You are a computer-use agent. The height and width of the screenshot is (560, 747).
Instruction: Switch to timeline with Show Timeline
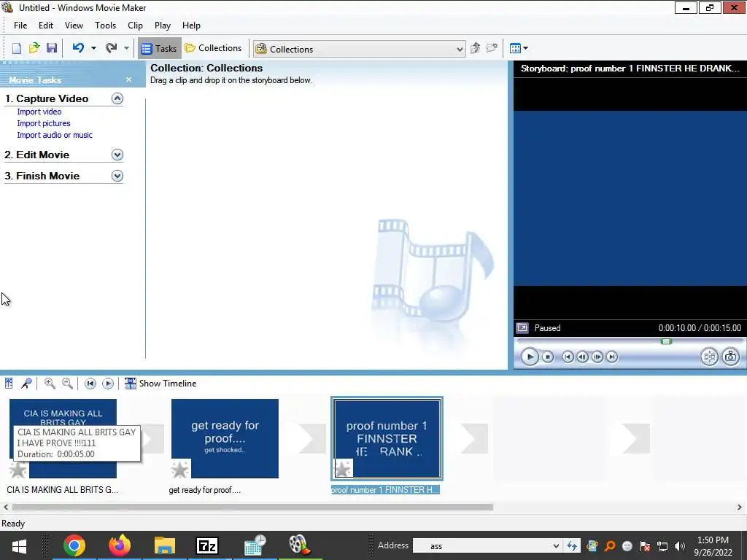tap(160, 384)
